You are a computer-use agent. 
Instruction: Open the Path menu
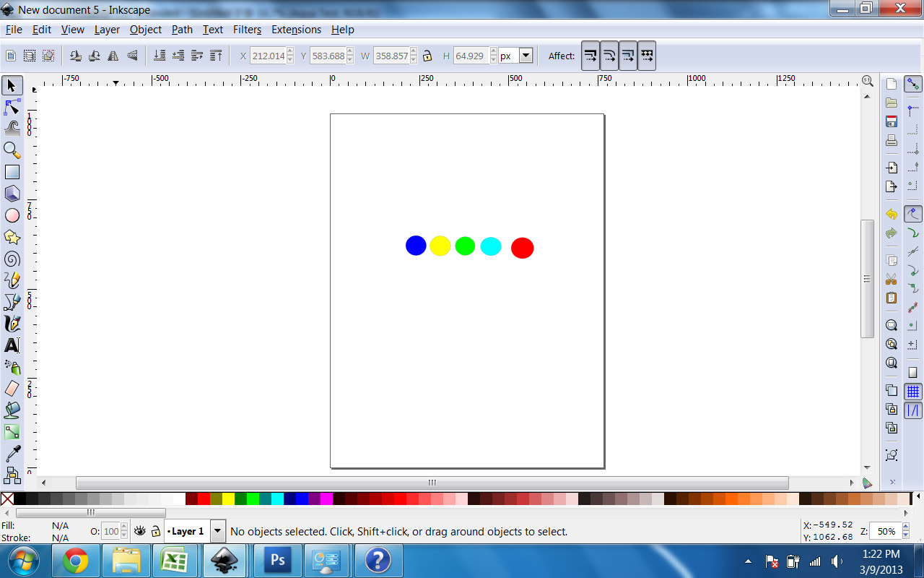click(x=182, y=30)
